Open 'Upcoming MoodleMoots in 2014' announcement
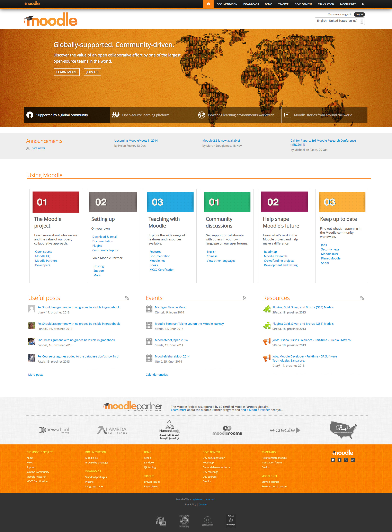This screenshot has height=532, width=392. [136, 141]
